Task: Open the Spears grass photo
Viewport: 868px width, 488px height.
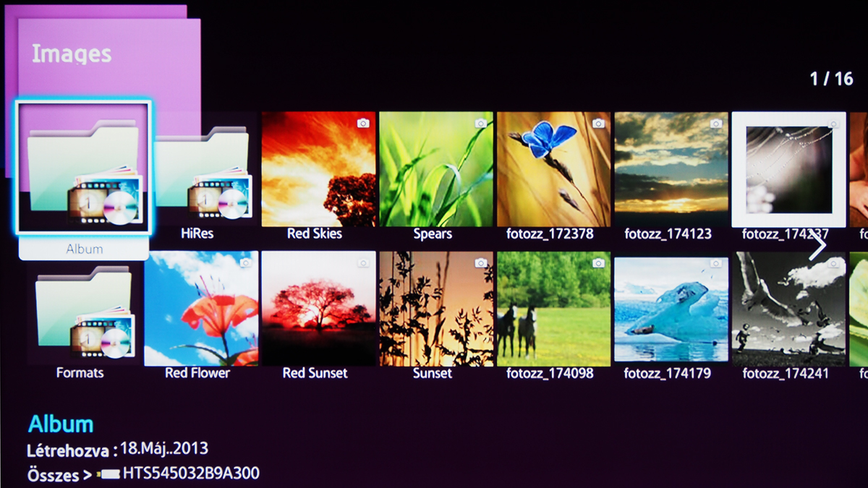Action: tap(435, 170)
